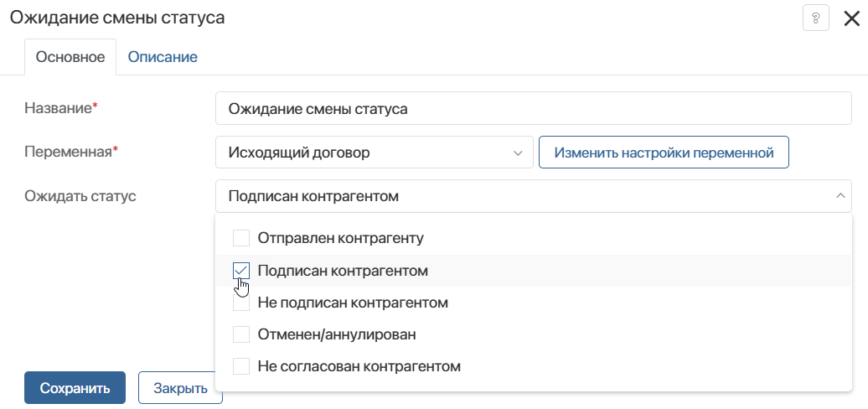Switch to the Описание tab
The height and width of the screenshot is (409, 868).
coord(163,56)
